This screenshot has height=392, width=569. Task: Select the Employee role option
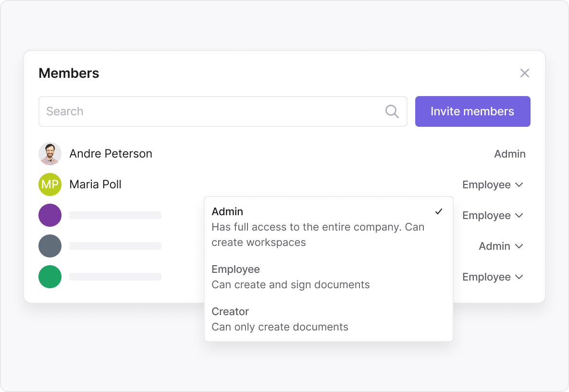coord(328,277)
